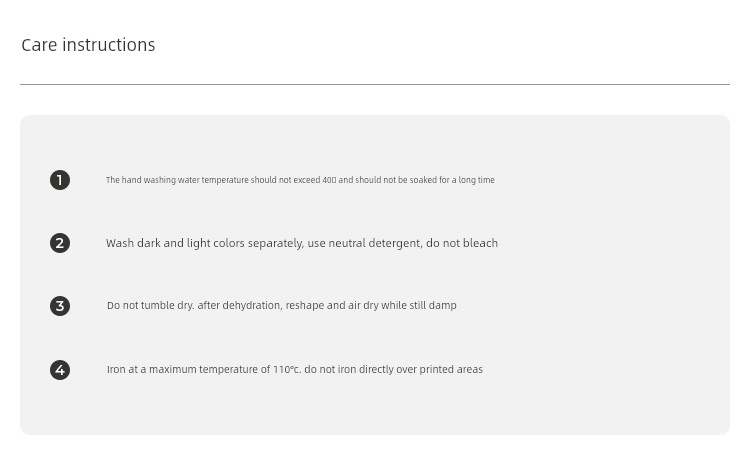Click the 'Do not tumble dry' sentence
This screenshot has width=750, height=465.
151,306
